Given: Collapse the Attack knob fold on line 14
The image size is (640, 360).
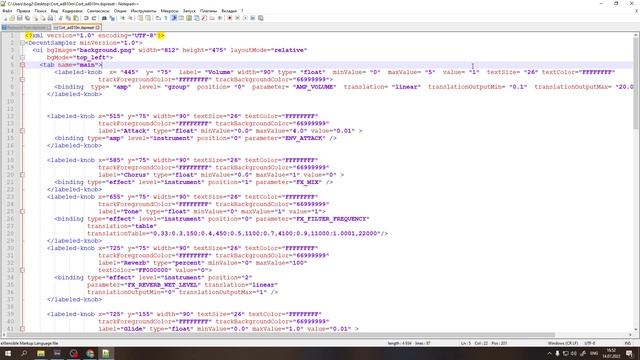Looking at the screenshot, I should point(22,131).
